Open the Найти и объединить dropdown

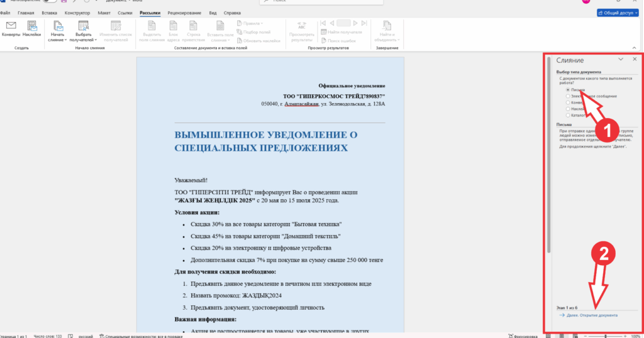[387, 31]
